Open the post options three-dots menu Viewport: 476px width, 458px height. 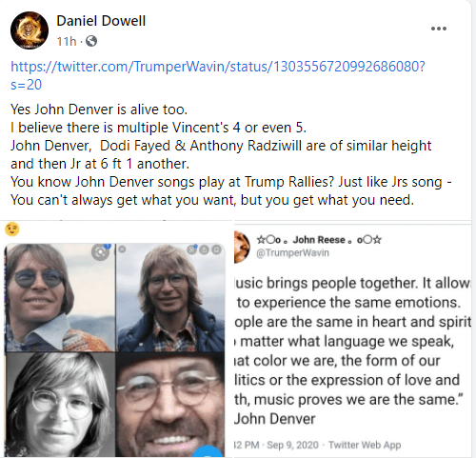click(x=439, y=29)
